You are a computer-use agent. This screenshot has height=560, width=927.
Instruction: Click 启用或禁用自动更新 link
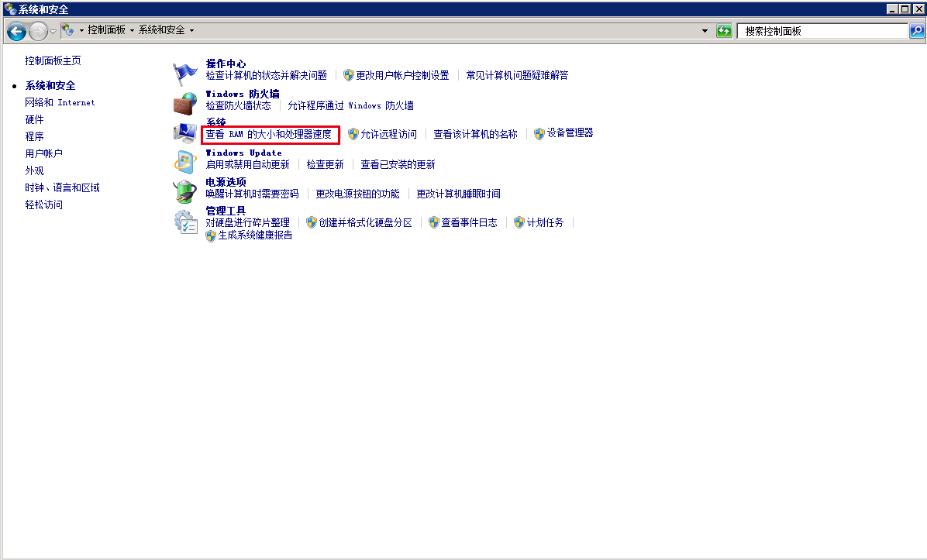(x=243, y=164)
